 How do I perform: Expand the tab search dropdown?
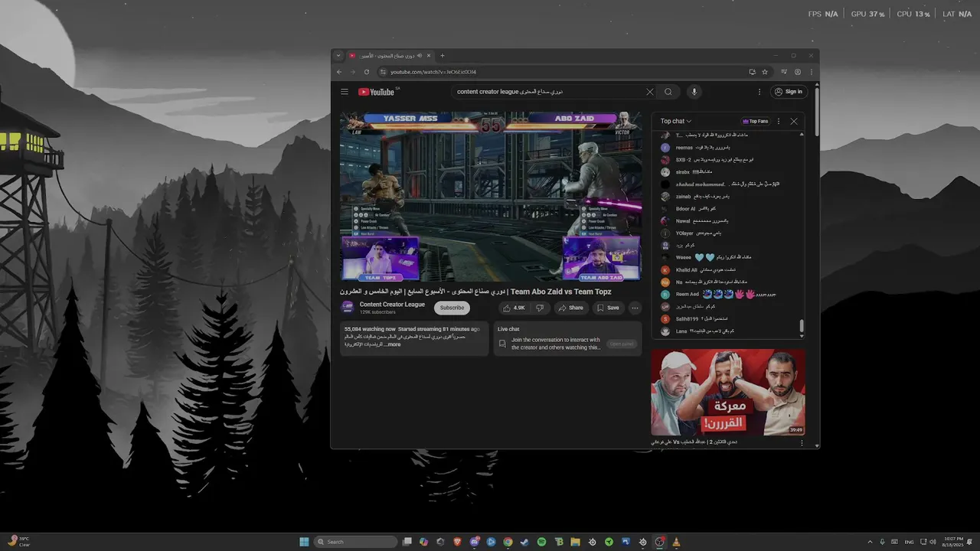point(338,56)
